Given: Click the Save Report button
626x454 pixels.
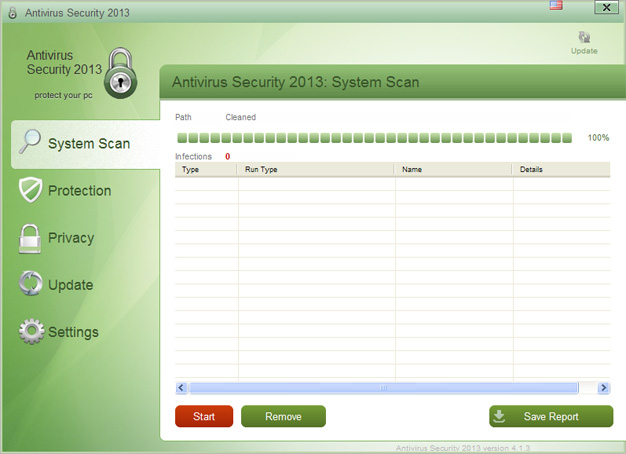Looking at the screenshot, I should click(x=551, y=416).
